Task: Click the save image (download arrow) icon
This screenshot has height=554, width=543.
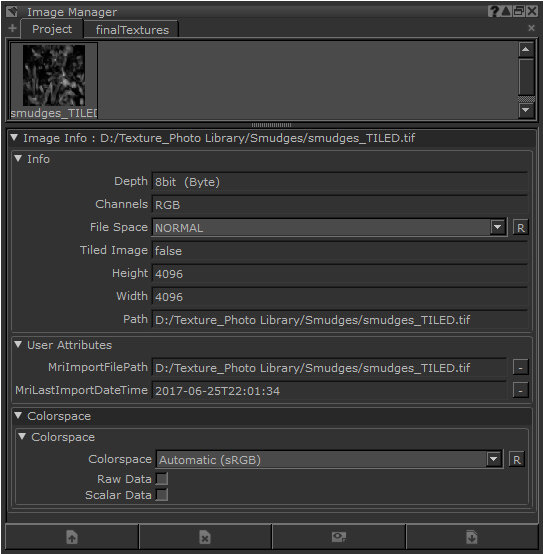Action: (472, 537)
